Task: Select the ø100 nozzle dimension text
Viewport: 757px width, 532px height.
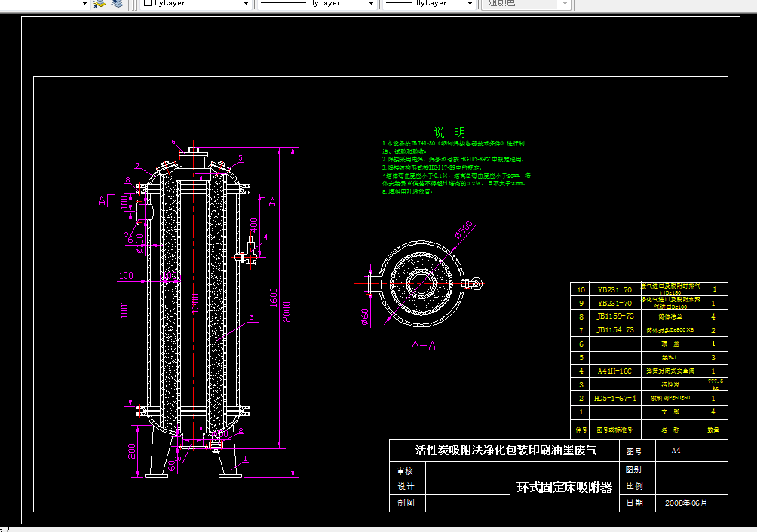Action: click(x=139, y=244)
